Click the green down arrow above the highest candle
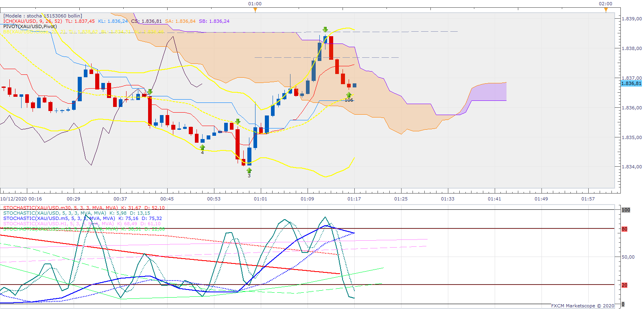This screenshot has width=644, height=309. coord(325,30)
